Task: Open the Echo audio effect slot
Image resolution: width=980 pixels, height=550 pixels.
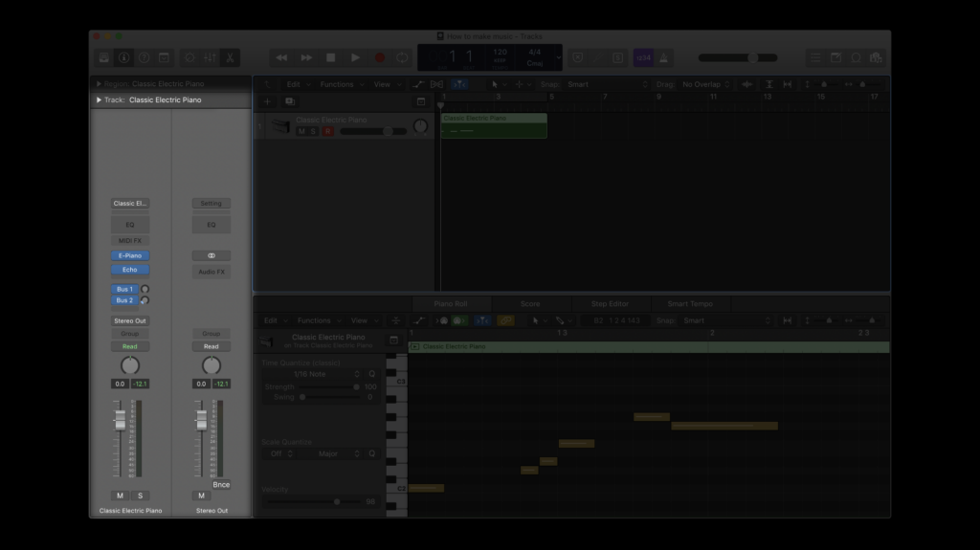Action: pos(130,270)
